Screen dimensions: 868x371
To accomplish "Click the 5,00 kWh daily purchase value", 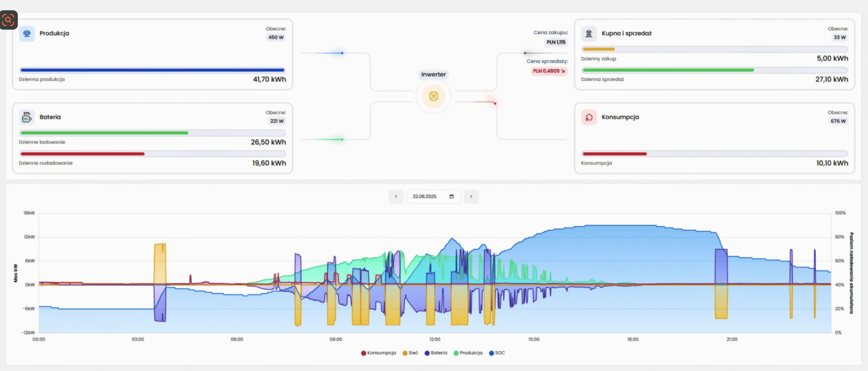I will click(832, 58).
